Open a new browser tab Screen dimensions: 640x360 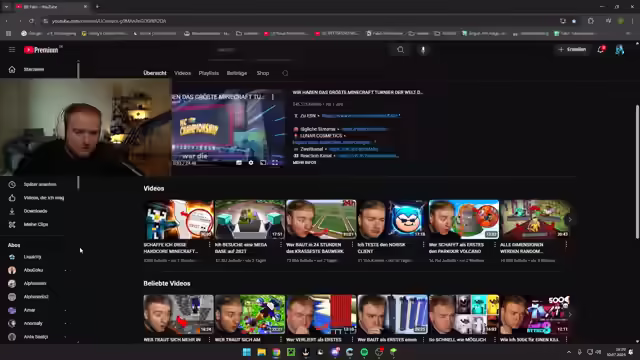pyautogui.click(x=97, y=7)
